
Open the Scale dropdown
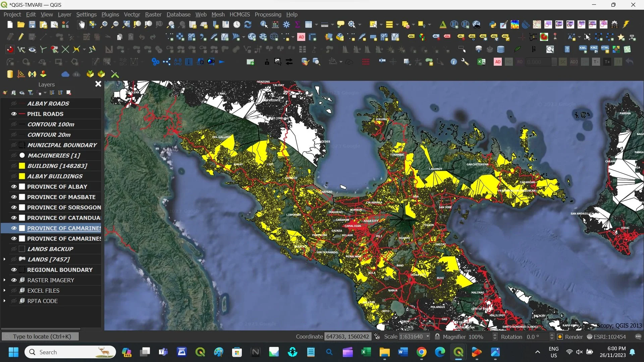(427, 337)
